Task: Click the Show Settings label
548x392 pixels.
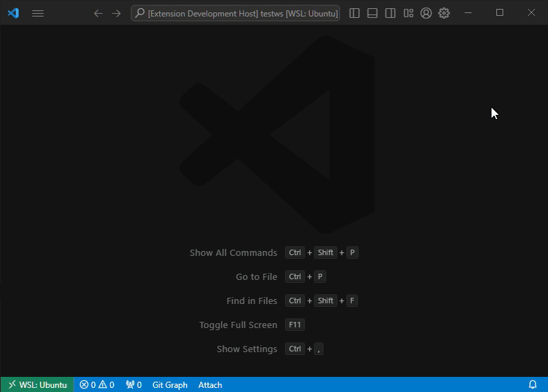Action: click(x=246, y=349)
